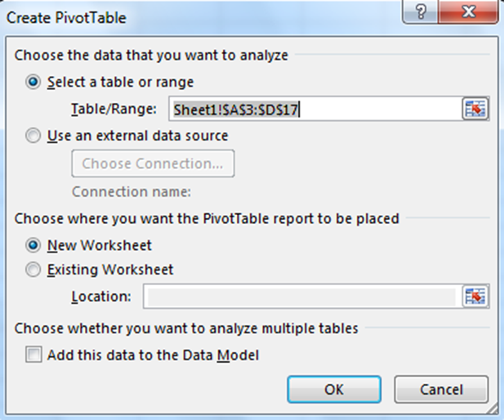Click the Location range selector icon

click(x=475, y=297)
